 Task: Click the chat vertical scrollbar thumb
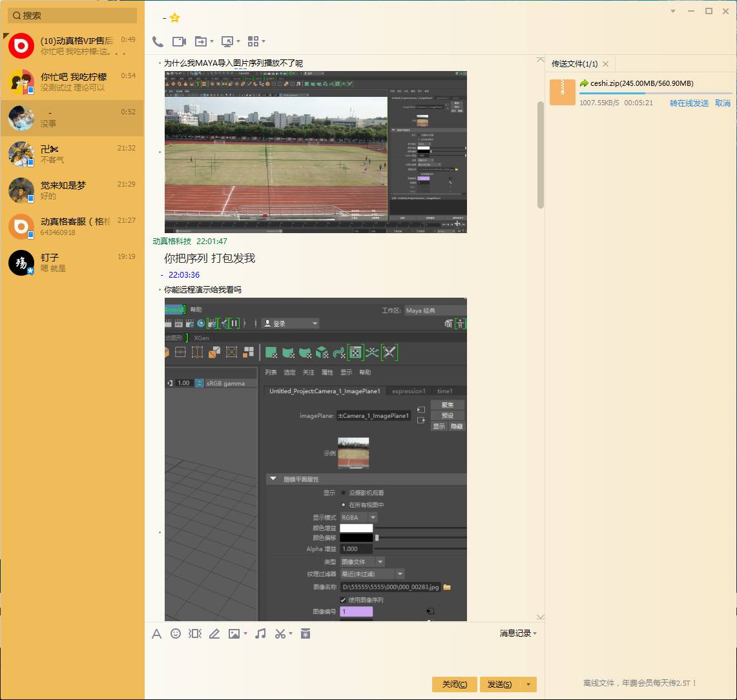(x=541, y=155)
